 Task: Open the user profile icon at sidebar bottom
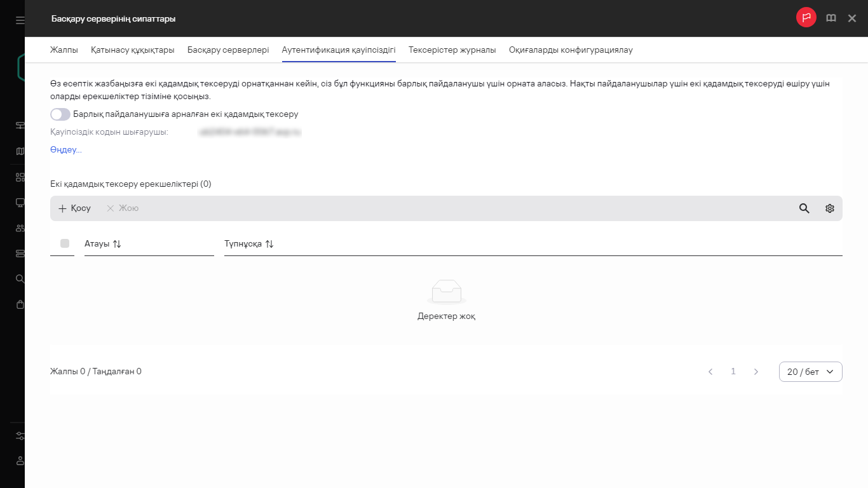pos(19,461)
